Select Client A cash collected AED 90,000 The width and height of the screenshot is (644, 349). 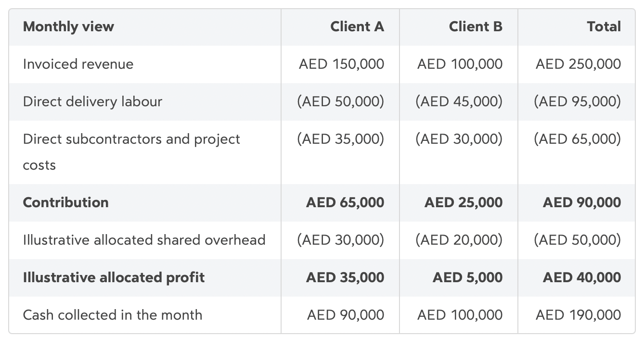(x=346, y=315)
